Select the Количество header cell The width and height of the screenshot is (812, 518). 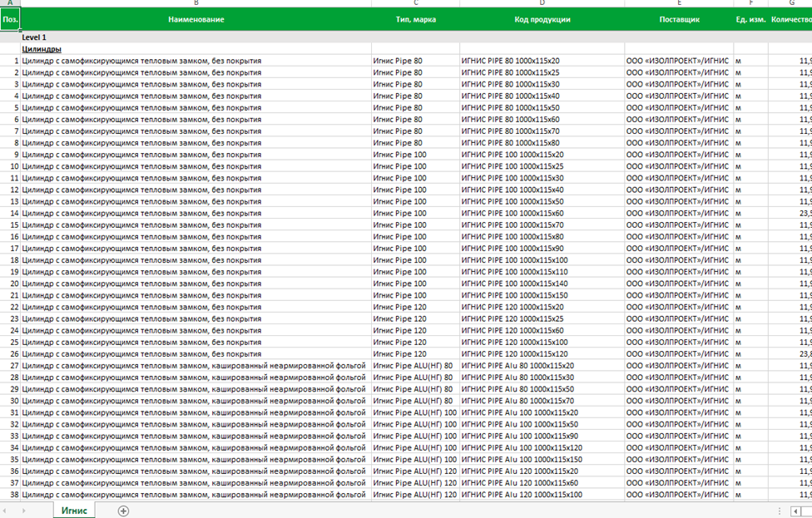[790, 19]
